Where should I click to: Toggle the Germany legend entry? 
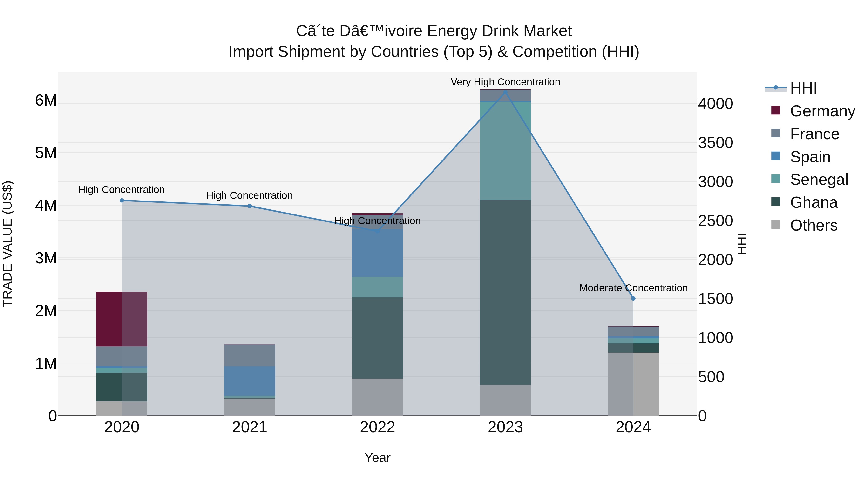coord(813,111)
